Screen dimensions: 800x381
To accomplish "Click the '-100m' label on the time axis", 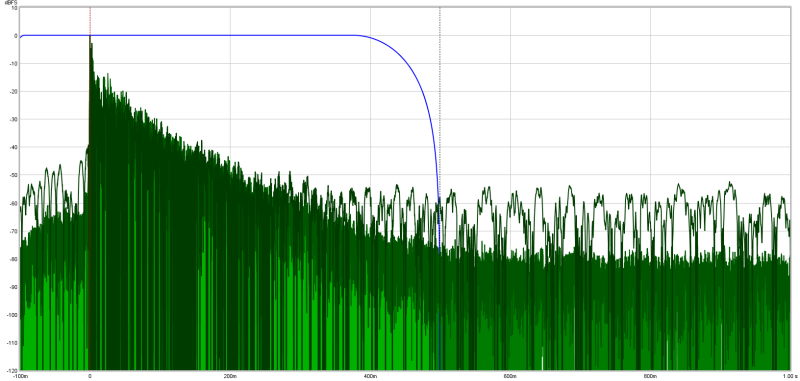I will (21, 375).
